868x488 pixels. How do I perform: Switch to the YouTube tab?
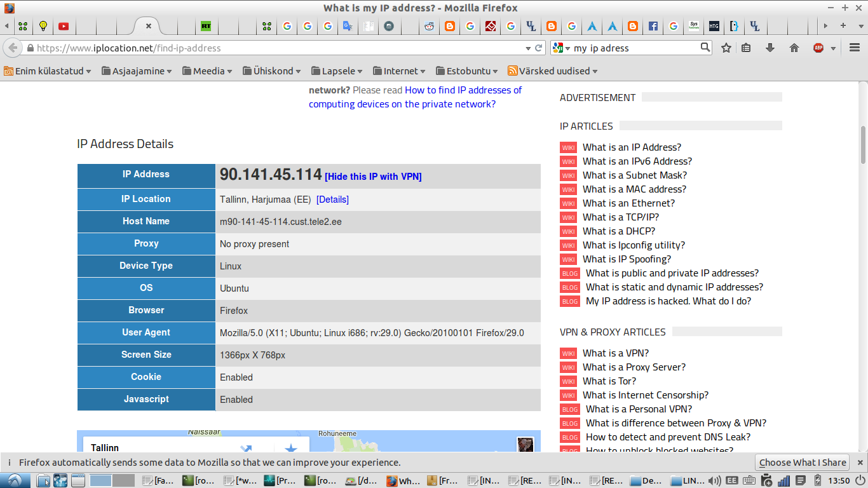click(64, 26)
